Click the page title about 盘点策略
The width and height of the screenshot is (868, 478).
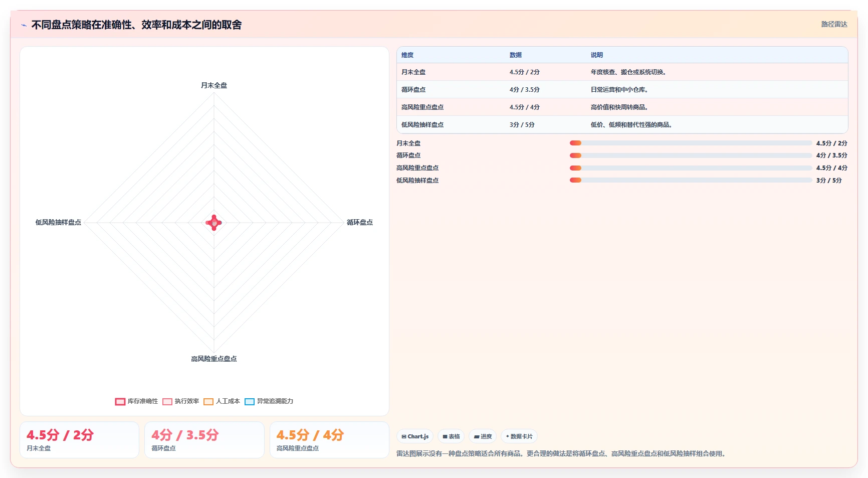136,25
